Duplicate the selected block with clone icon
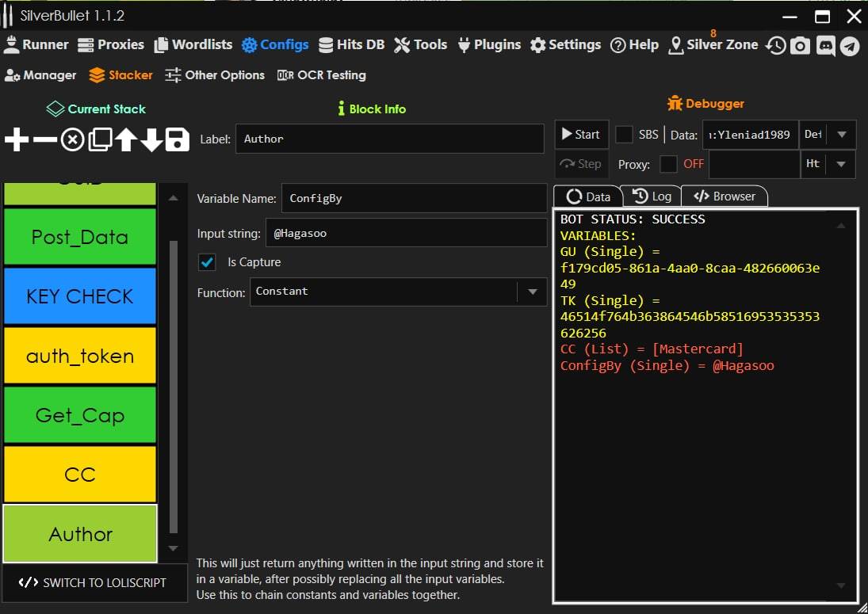The height and width of the screenshot is (614, 868). pyautogui.click(x=100, y=140)
